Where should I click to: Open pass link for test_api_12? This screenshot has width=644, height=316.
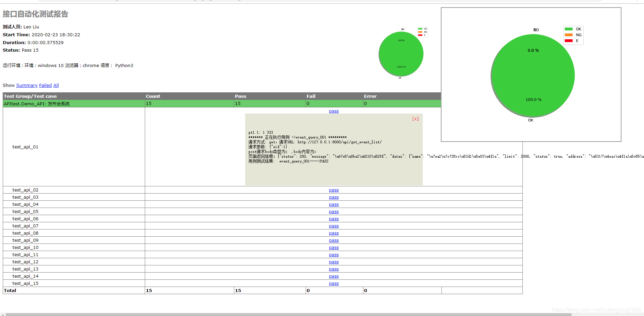point(334,262)
